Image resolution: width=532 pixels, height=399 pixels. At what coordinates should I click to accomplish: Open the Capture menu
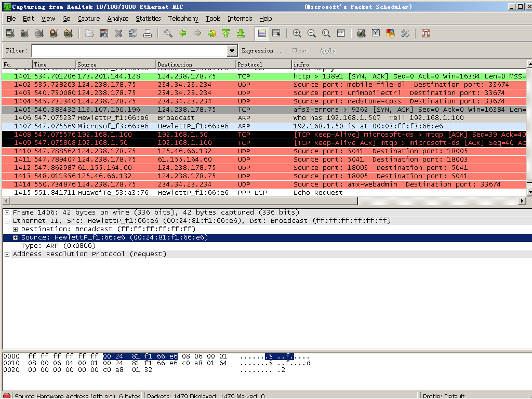88,19
